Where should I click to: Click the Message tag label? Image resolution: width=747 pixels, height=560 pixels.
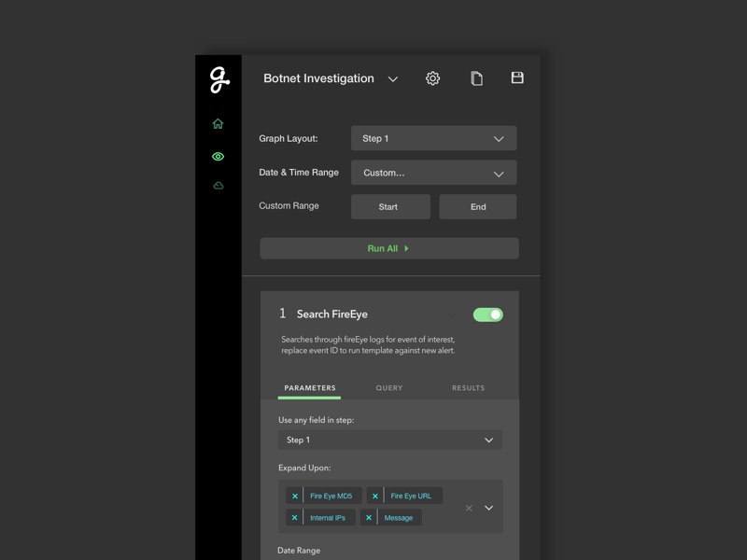(x=399, y=518)
